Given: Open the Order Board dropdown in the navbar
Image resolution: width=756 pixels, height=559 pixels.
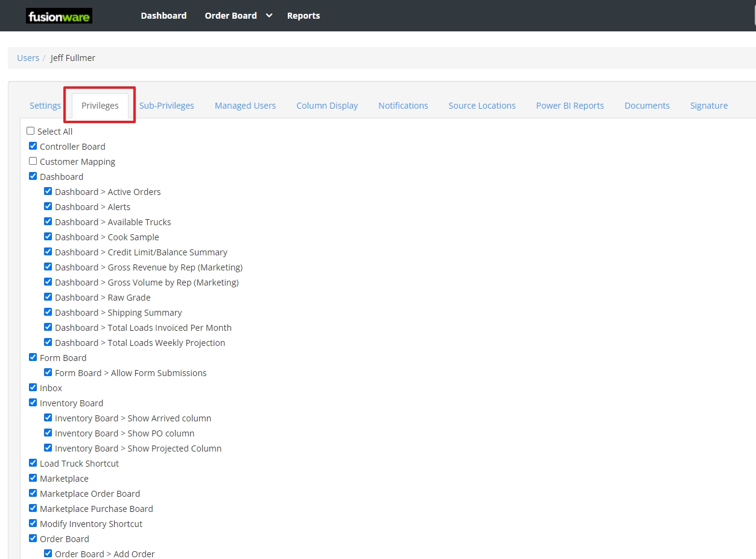Looking at the screenshot, I should click(x=238, y=16).
